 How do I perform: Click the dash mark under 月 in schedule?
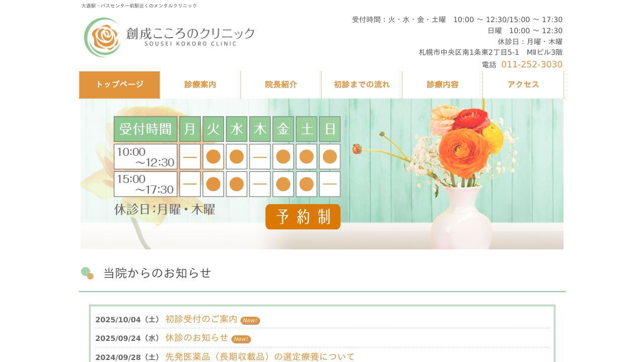click(x=190, y=156)
